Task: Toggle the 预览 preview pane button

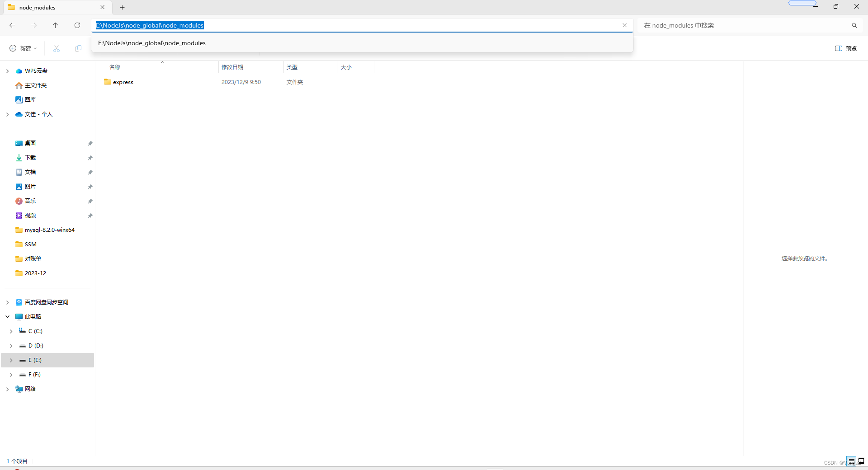Action: (x=845, y=48)
